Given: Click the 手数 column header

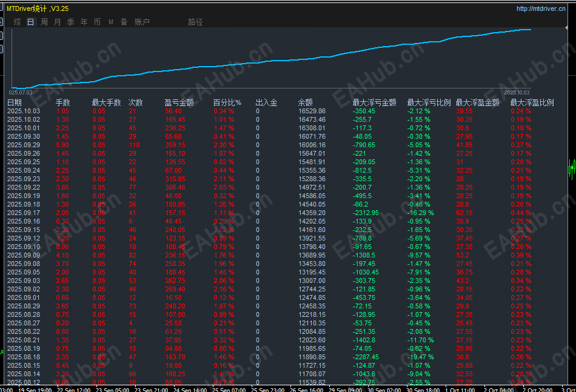Looking at the screenshot, I should pos(63,102).
